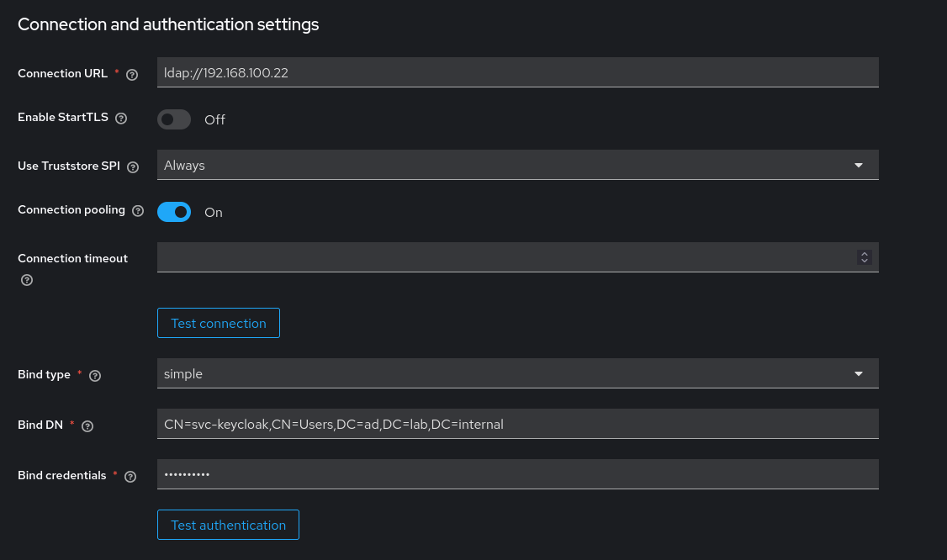
Task: Open the Bind type dropdown showing simple
Action: click(x=517, y=373)
